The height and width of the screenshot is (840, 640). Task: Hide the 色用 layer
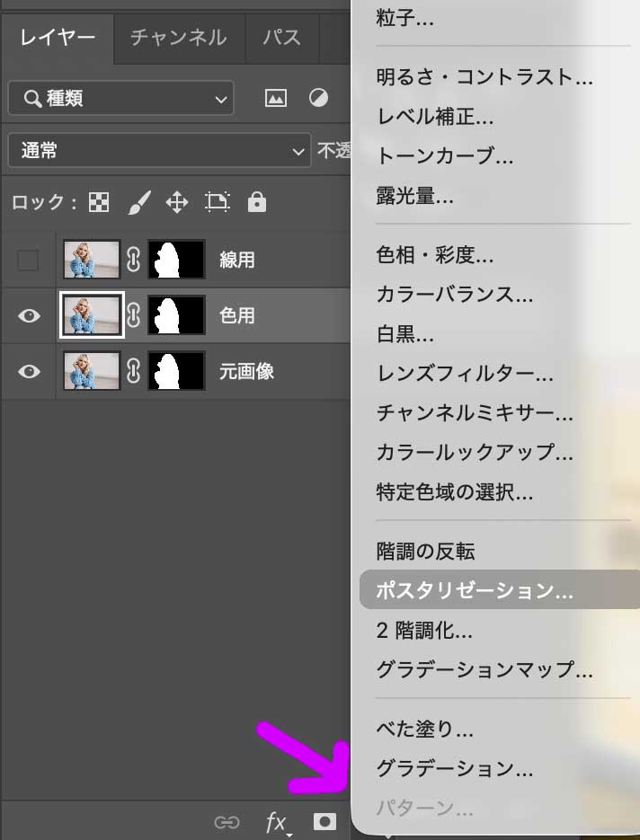coord(29,315)
